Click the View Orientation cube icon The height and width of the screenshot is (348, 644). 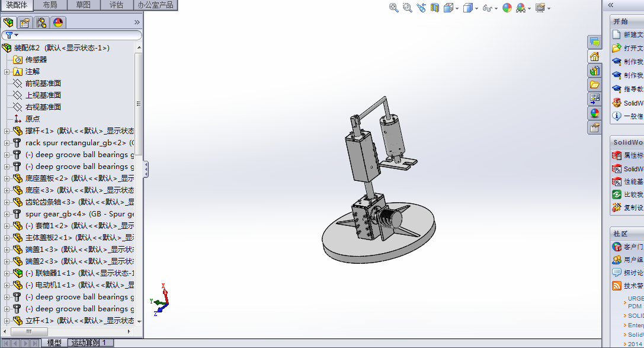click(x=448, y=8)
